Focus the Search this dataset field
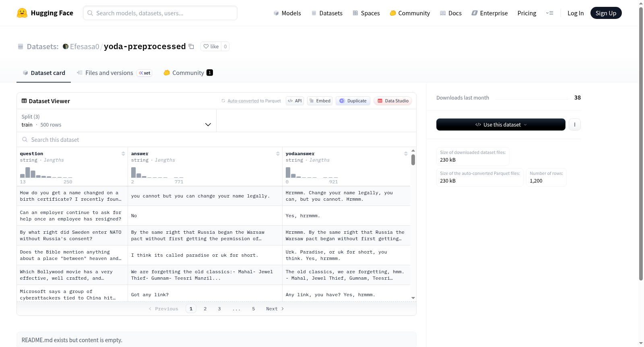 [217, 139]
